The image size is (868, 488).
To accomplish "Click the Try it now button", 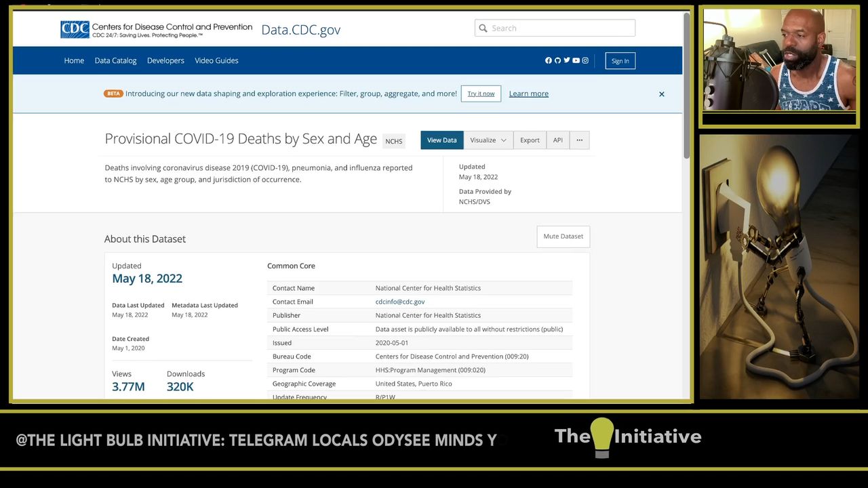I will click(x=481, y=94).
